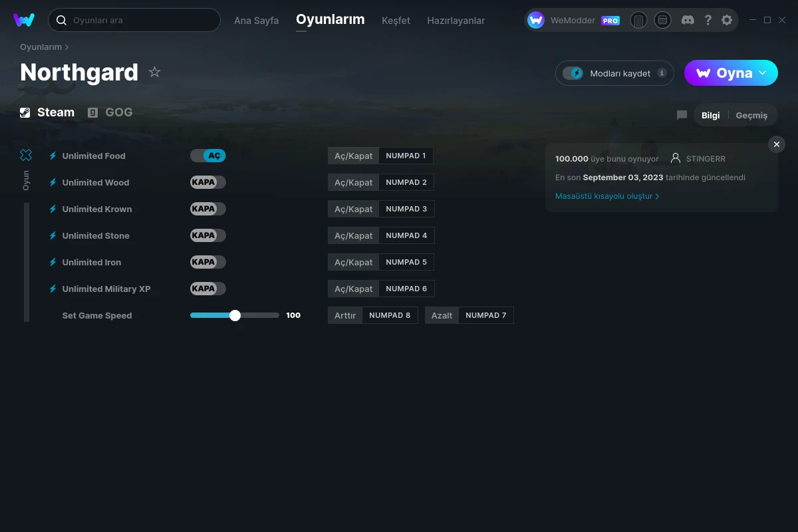The image size is (798, 532).
Task: Click the STiNGERR author profile icon
Action: [676, 158]
